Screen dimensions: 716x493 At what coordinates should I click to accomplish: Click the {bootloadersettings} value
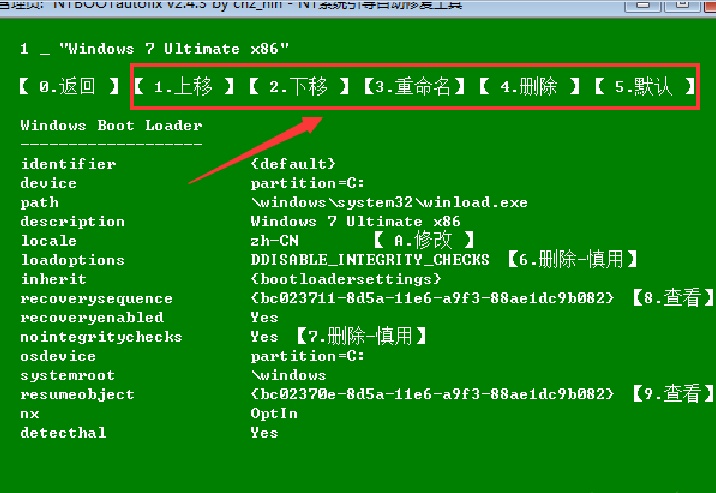click(346, 278)
